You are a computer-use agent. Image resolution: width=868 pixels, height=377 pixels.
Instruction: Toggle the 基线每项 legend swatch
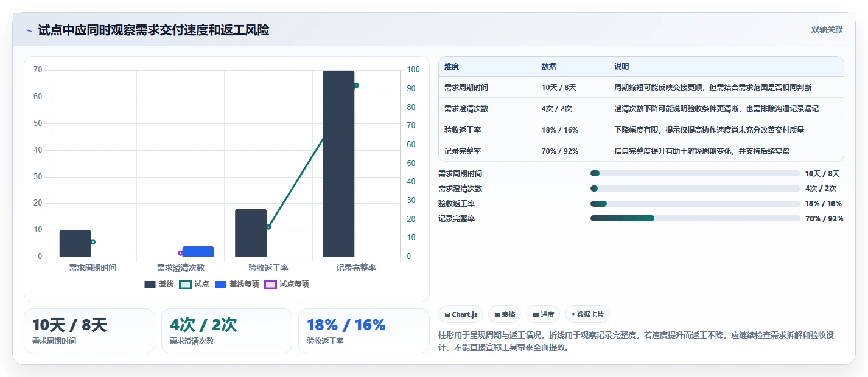pos(221,285)
